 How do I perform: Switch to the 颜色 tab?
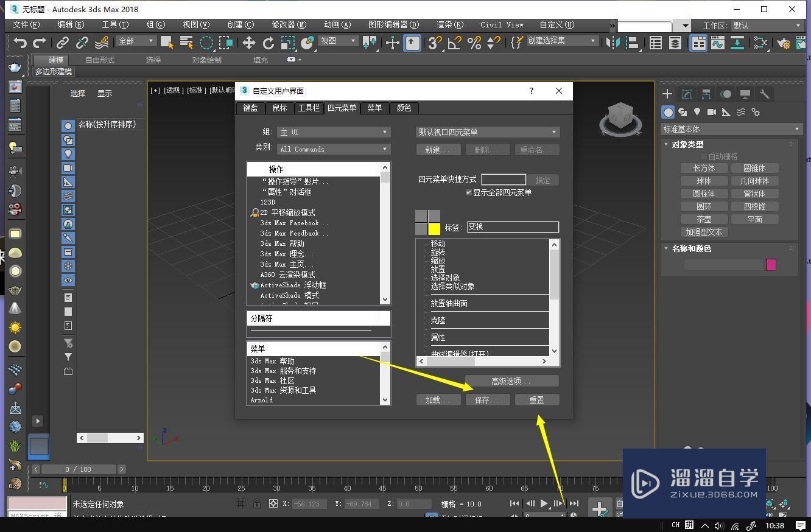[404, 108]
